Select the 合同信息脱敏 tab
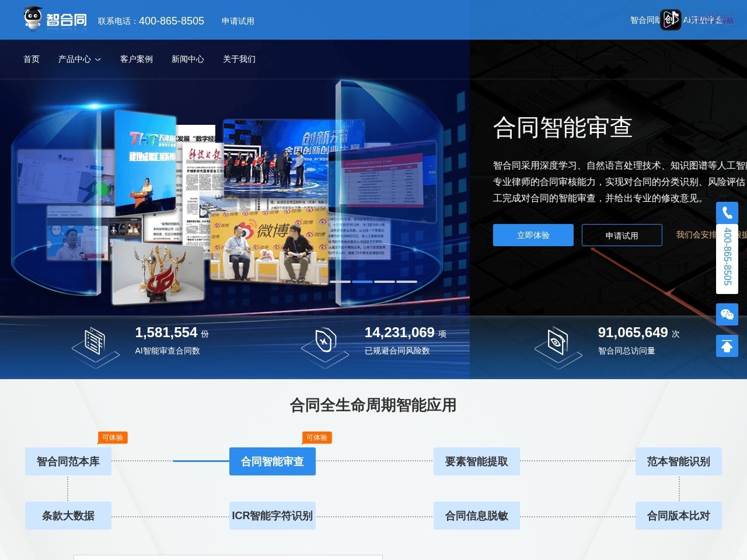747x560 pixels. (477, 516)
